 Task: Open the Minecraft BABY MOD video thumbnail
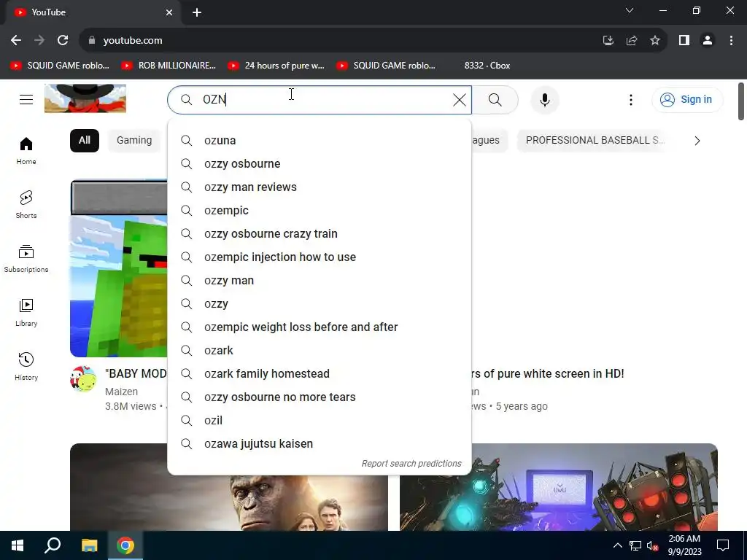point(119,268)
